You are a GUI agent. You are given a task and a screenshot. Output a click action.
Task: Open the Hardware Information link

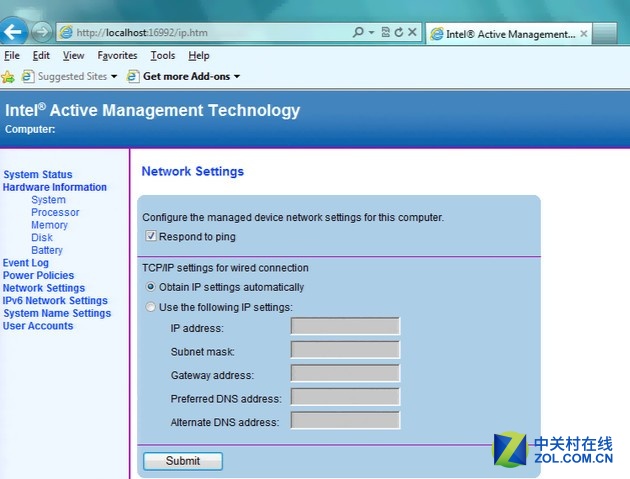click(55, 187)
